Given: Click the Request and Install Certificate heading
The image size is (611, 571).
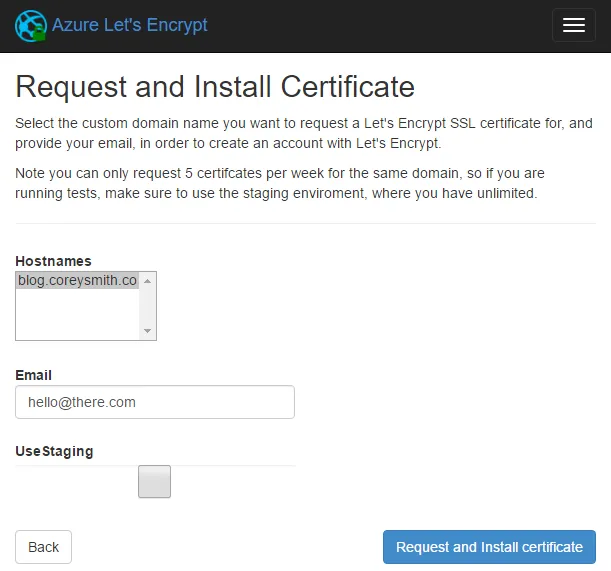Looking at the screenshot, I should coord(215,87).
